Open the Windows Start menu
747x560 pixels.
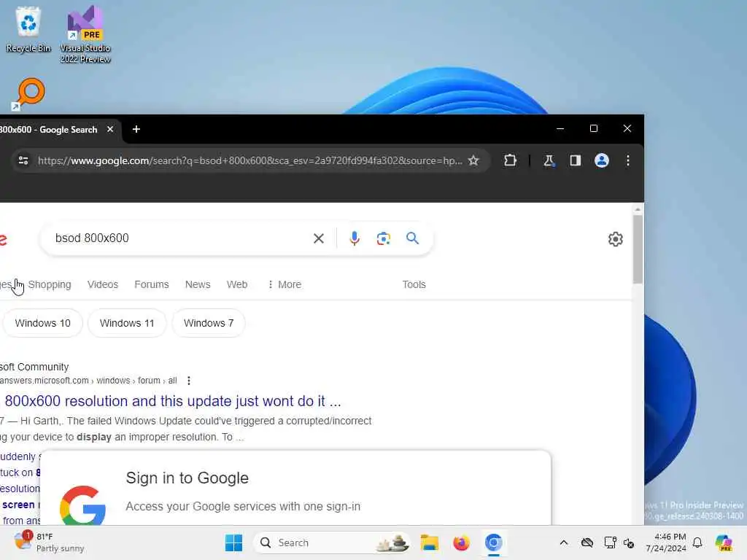coord(233,542)
